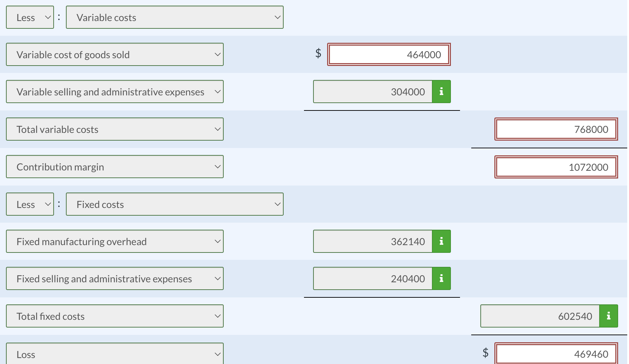This screenshot has height=364, width=629.
Task: Click info icon beside 602540 total
Action: pos(608,316)
